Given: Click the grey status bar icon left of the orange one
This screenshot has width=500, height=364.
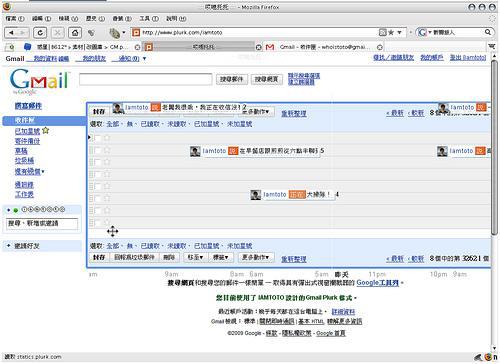Looking at the screenshot, I should (479, 357).
